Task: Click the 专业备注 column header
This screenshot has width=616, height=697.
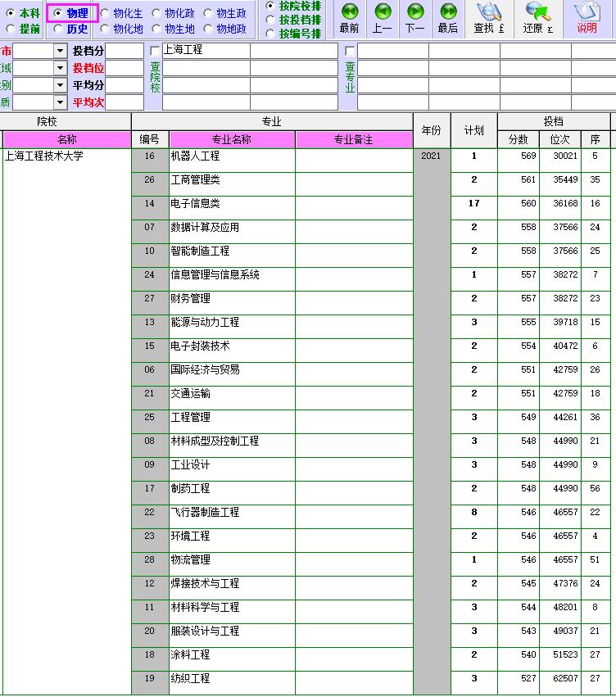Action: click(x=354, y=139)
